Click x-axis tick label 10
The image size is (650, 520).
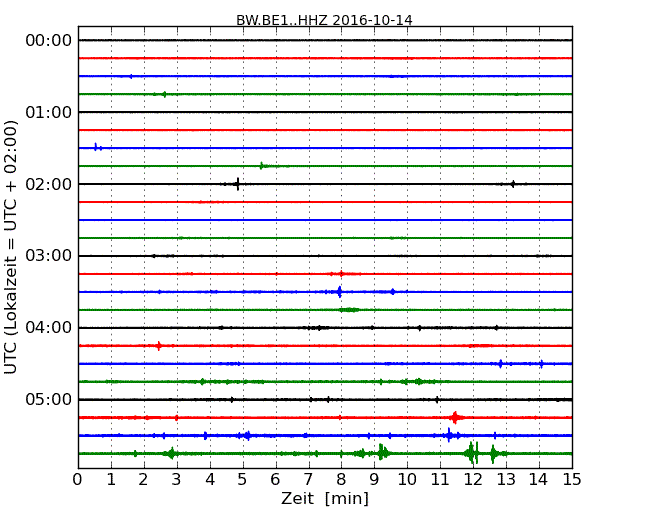[x=407, y=479]
